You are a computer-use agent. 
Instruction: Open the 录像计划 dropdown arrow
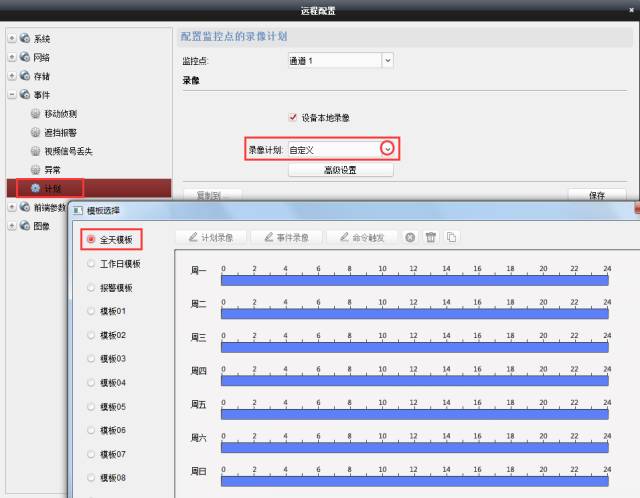tap(387, 149)
